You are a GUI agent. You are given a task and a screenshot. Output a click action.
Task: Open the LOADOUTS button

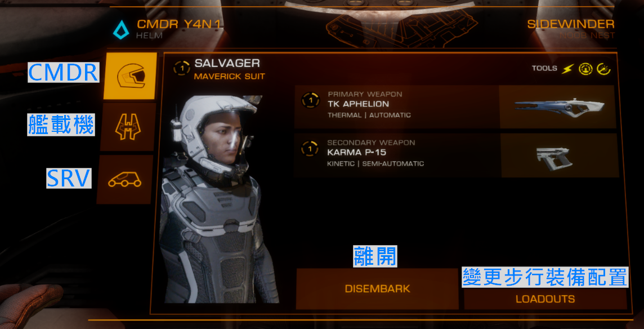pos(545,299)
